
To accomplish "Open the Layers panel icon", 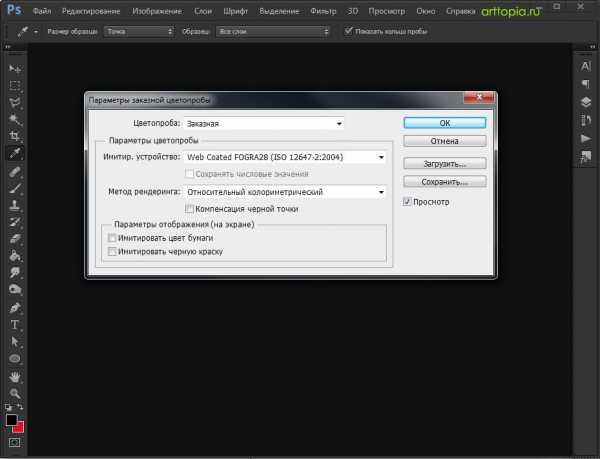I will click(x=585, y=102).
